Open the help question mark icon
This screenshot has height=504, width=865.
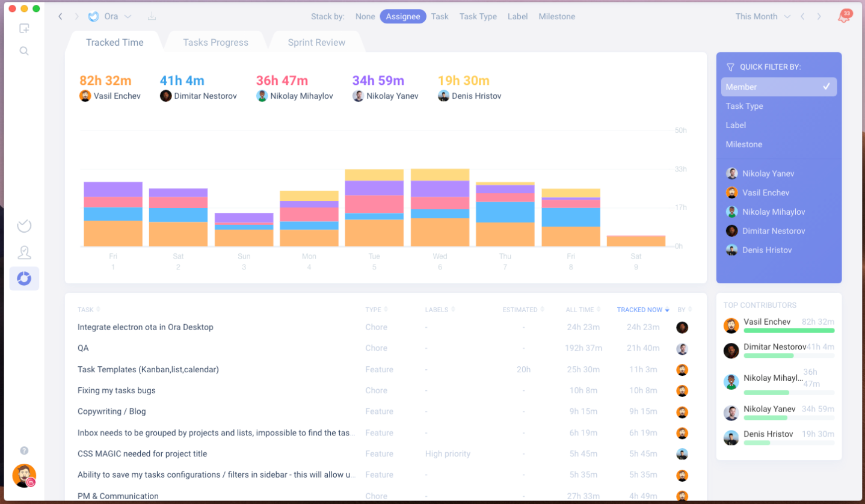pos(24,450)
